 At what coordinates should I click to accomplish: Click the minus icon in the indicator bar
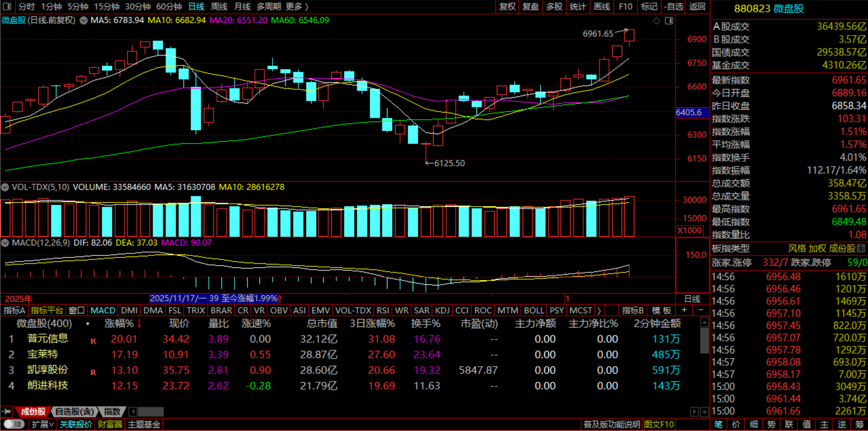click(x=701, y=310)
